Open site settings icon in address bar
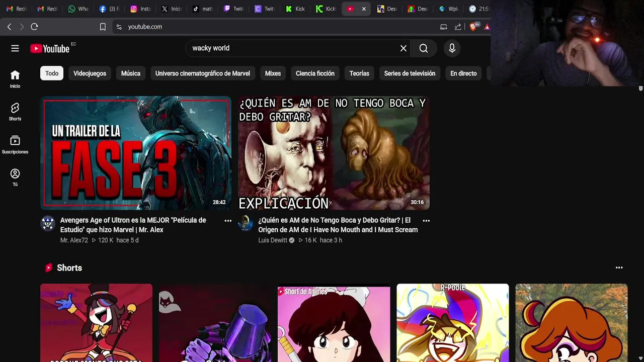This screenshot has width=644, height=362. click(x=119, y=27)
